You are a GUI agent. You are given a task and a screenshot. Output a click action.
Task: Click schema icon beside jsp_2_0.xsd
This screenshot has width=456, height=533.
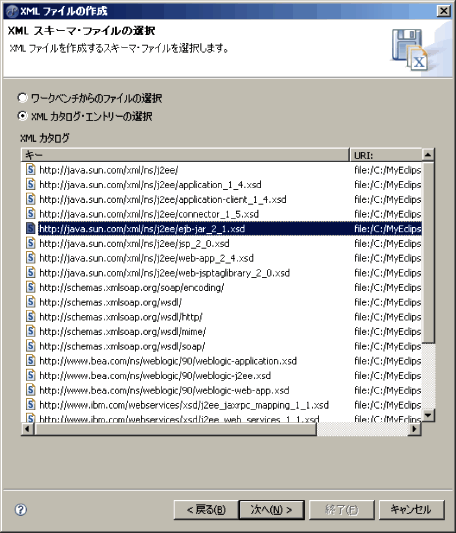pyautogui.click(x=31, y=243)
